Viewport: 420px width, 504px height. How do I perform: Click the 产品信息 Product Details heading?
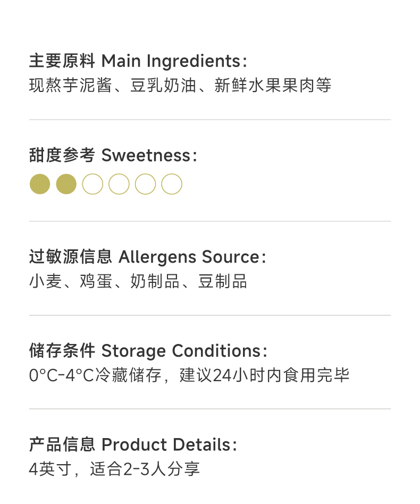click(x=133, y=444)
